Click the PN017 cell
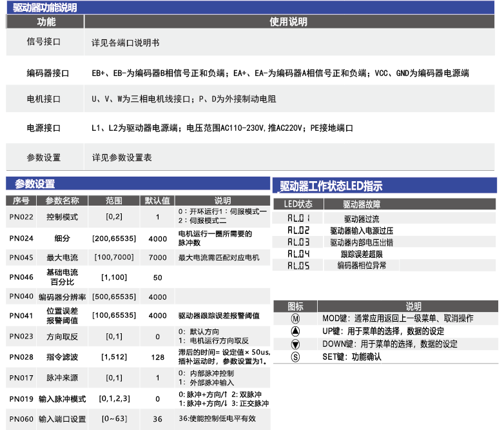504x430 pixels. pos(21,378)
